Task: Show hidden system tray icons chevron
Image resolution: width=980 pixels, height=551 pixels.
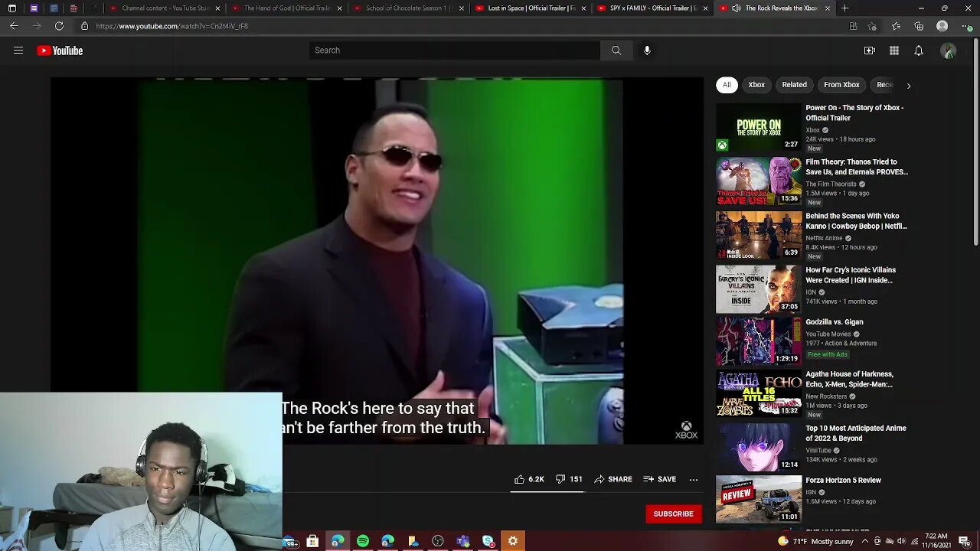Action: (866, 541)
